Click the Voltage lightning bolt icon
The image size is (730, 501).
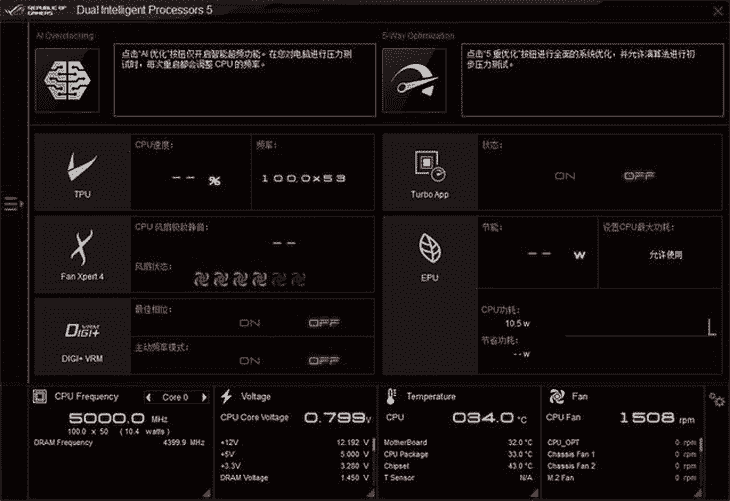227,396
